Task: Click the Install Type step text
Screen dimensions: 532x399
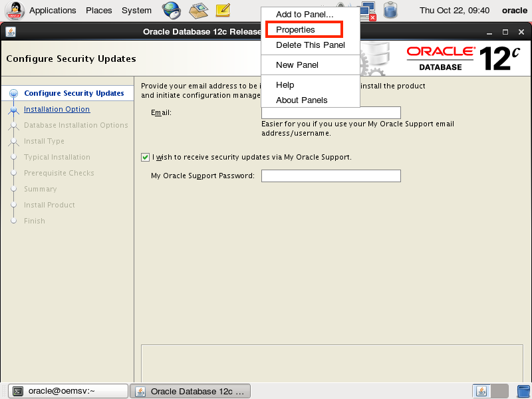Action: coord(44,141)
